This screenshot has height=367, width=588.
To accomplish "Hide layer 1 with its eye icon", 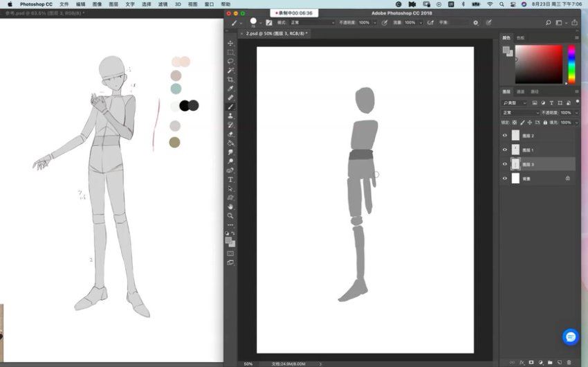I will pyautogui.click(x=505, y=150).
